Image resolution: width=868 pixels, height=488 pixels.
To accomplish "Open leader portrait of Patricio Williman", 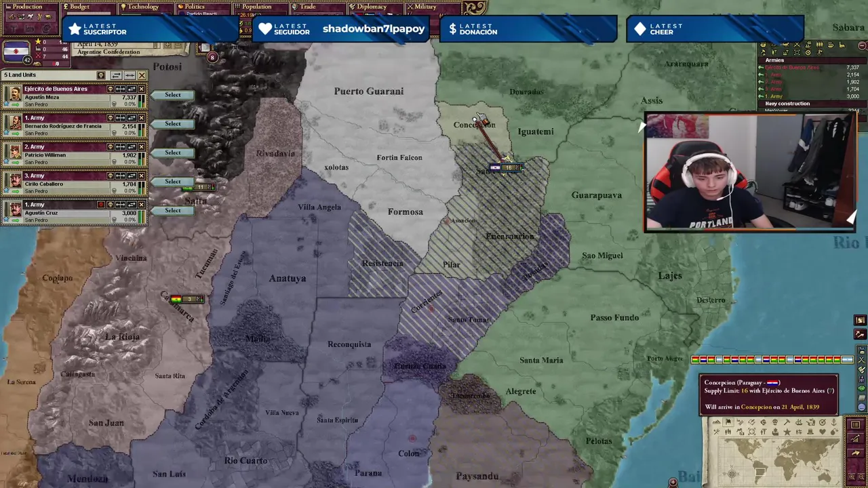I will pos(15,151).
